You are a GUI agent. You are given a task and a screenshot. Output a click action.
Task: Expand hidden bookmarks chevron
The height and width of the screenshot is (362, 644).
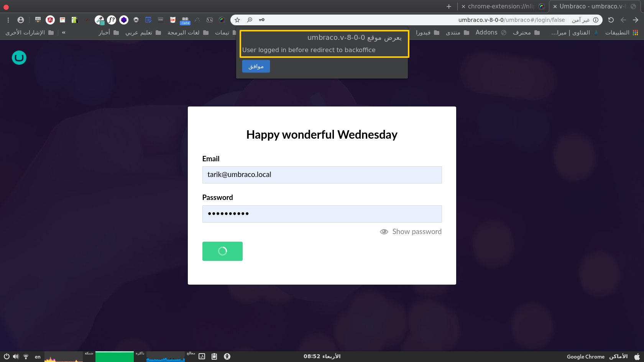[x=64, y=33]
